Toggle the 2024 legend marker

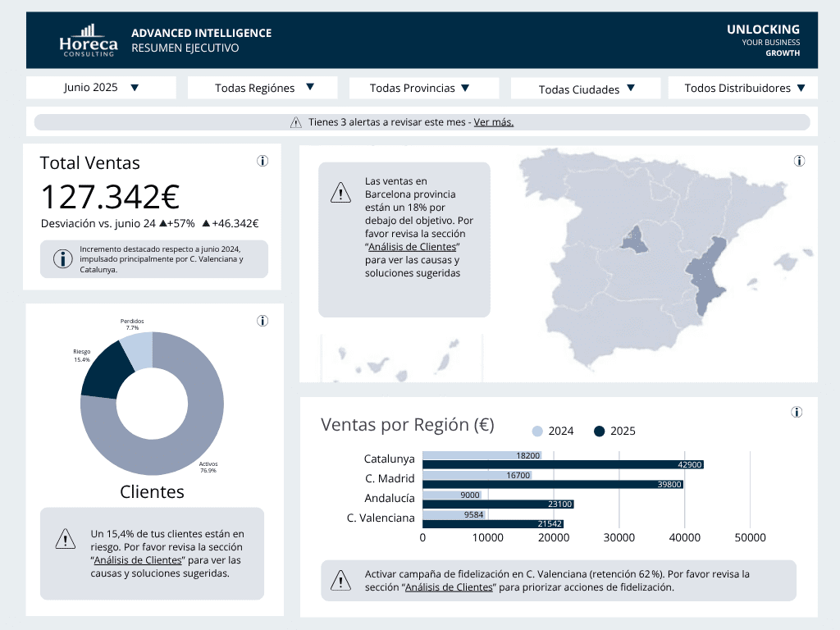tap(537, 431)
